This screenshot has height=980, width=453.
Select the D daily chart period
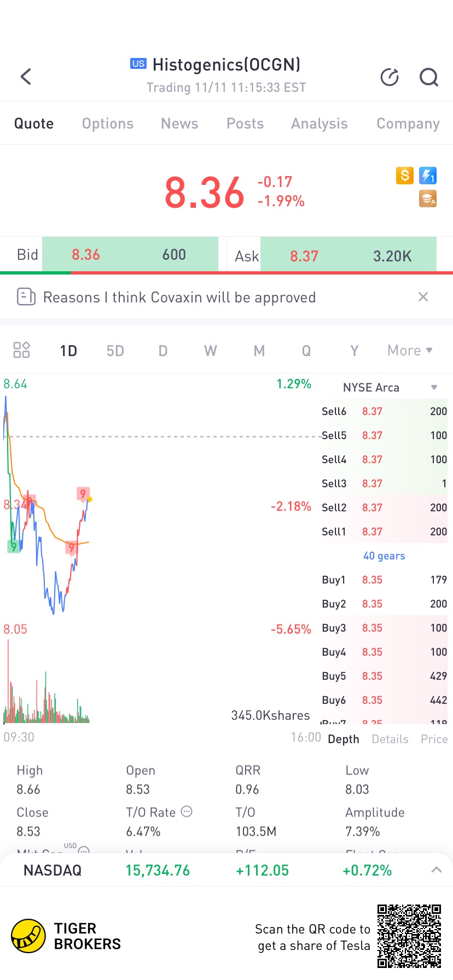(163, 351)
